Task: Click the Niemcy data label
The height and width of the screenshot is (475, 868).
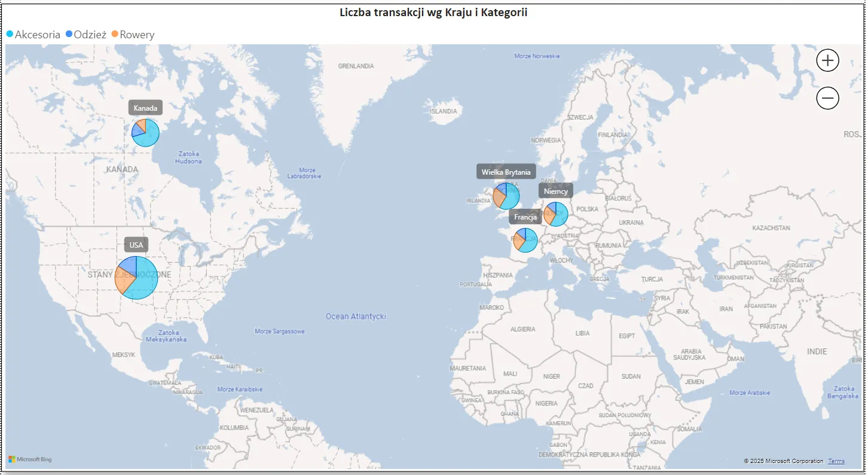Action: tap(555, 191)
